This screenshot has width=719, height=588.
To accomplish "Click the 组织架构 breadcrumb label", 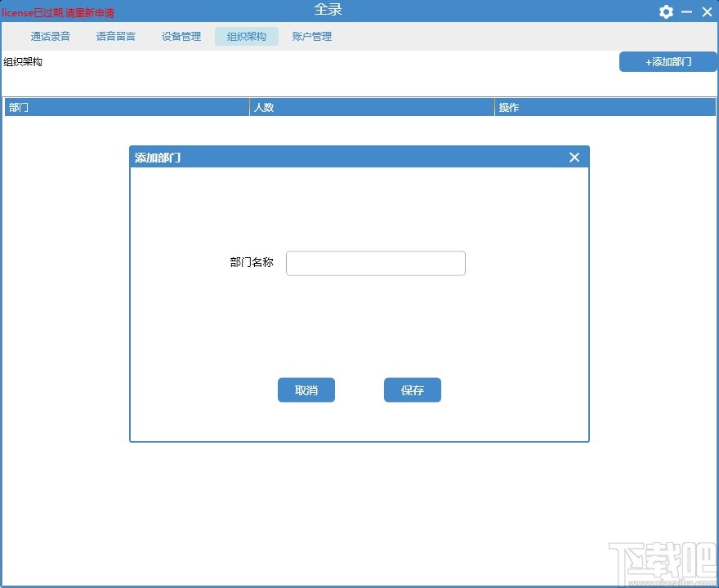I will [x=23, y=61].
